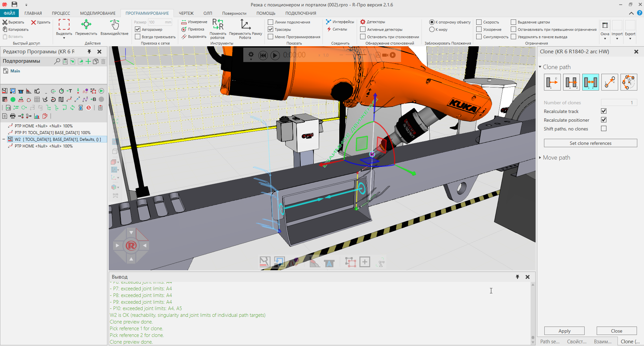Select the circular clone path mode icon
The image size is (644, 346).
629,82
